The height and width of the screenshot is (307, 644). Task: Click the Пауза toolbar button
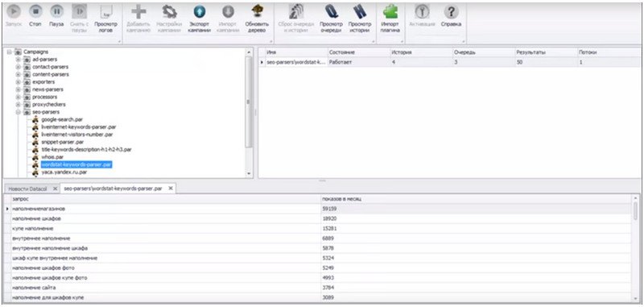tap(56, 16)
